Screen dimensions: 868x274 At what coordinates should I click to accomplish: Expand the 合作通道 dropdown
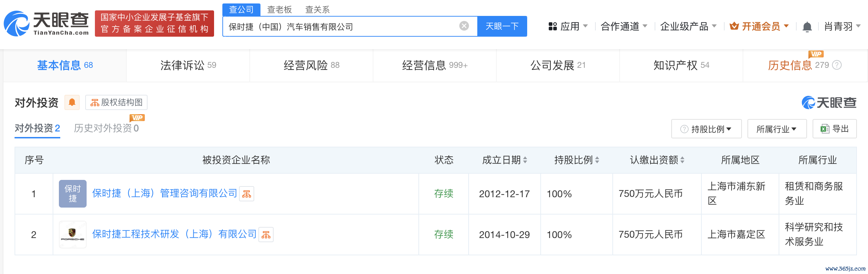pos(624,26)
